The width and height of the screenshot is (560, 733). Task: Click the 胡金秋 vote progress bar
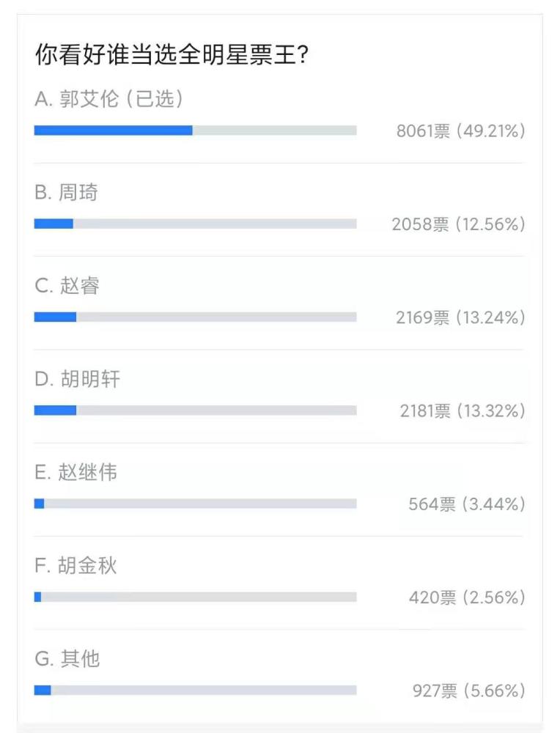point(196,597)
